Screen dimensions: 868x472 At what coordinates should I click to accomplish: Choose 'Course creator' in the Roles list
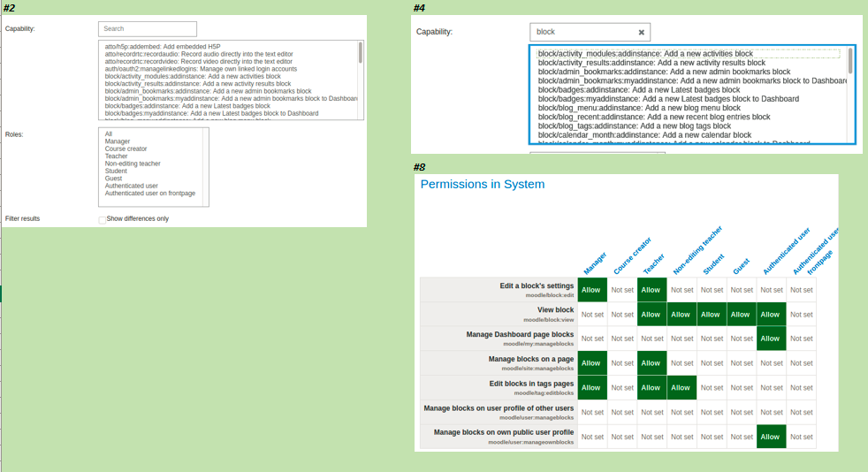[x=126, y=148]
